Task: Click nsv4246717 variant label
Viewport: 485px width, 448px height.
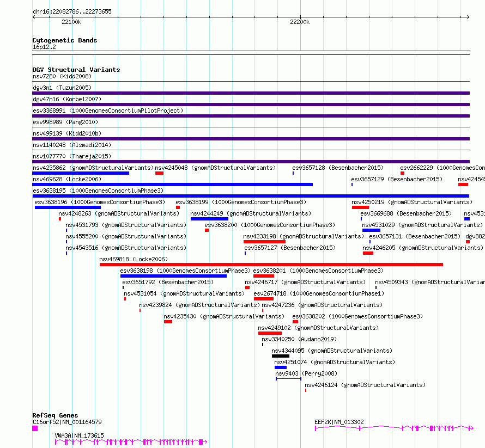Action: pos(305,282)
